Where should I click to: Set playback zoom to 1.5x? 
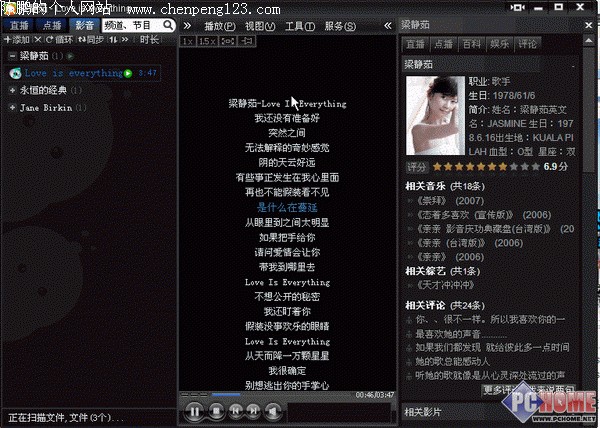coord(206,41)
